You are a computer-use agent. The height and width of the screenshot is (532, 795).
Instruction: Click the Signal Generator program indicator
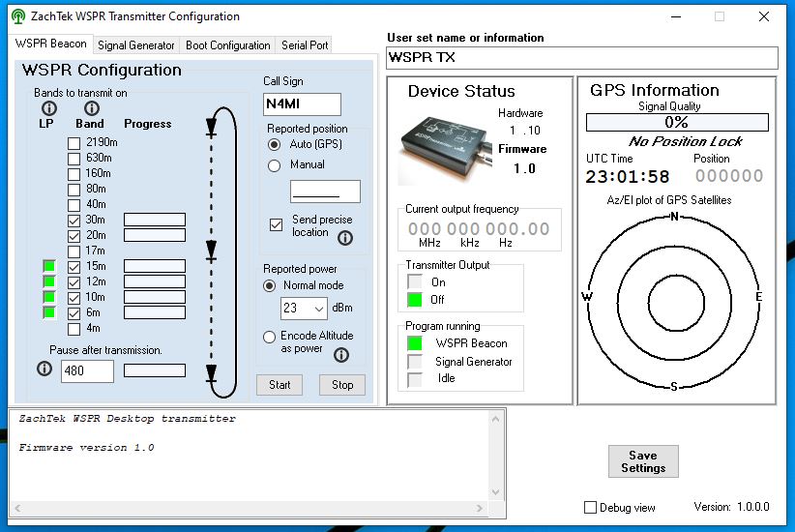tap(415, 362)
